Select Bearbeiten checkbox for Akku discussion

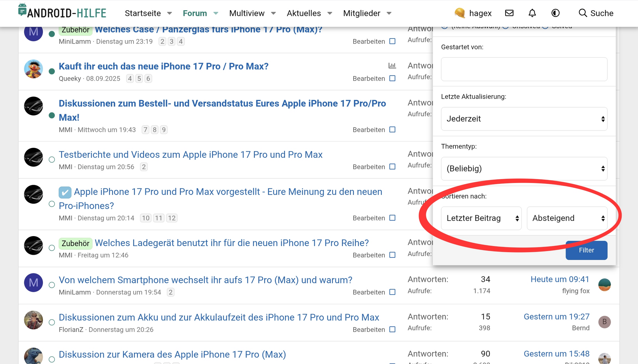(x=392, y=329)
